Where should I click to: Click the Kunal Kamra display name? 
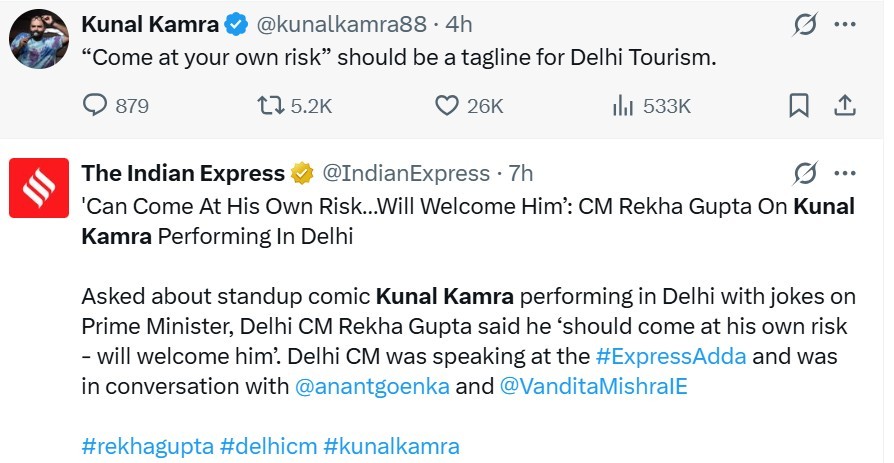148,24
